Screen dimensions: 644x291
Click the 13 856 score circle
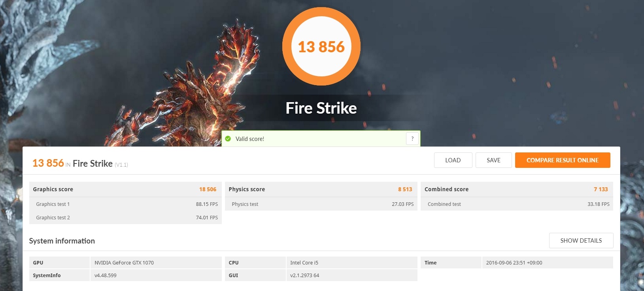(x=321, y=46)
